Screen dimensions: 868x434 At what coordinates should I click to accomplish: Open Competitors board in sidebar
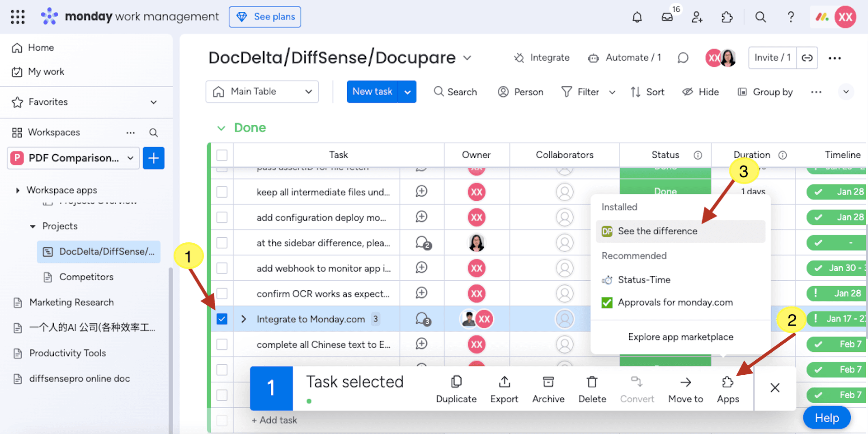pos(86,277)
